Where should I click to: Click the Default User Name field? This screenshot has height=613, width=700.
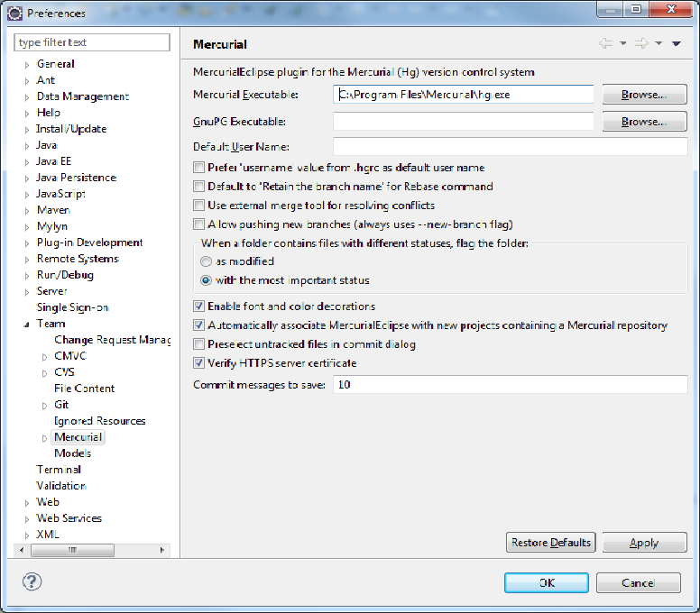click(510, 147)
